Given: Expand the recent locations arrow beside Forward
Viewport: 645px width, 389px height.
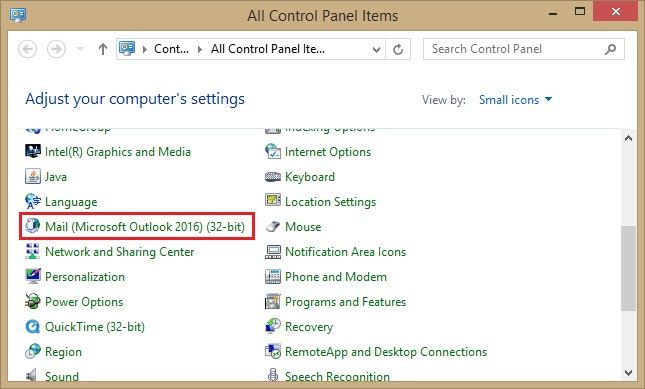Looking at the screenshot, I should 81,49.
